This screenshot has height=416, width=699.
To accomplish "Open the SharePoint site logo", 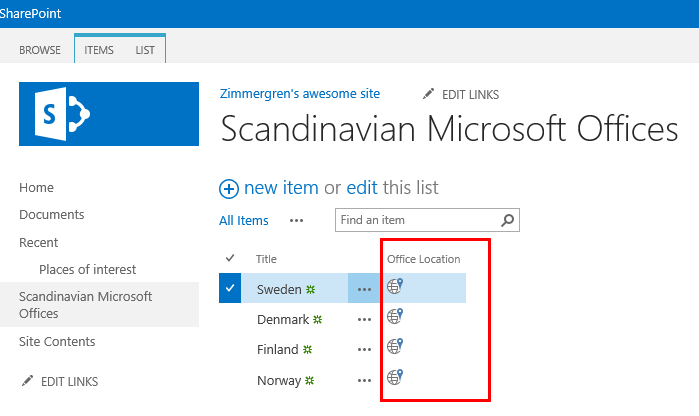I will click(x=109, y=114).
